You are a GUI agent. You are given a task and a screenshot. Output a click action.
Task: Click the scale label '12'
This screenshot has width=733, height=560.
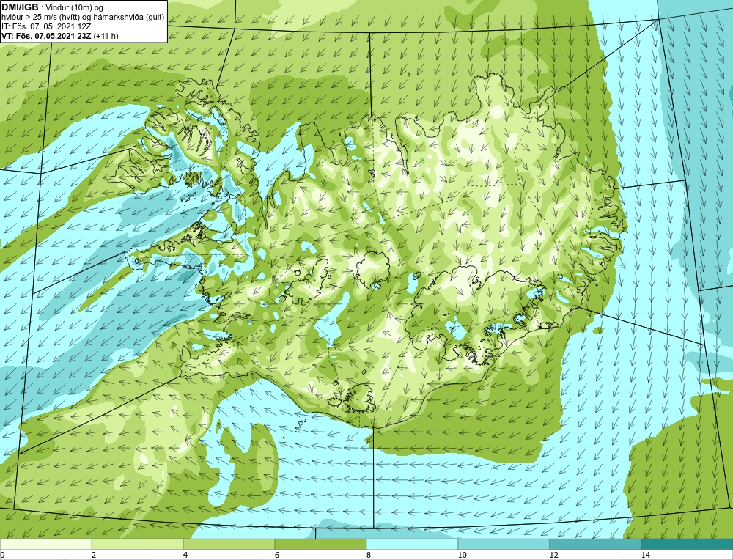(553, 555)
